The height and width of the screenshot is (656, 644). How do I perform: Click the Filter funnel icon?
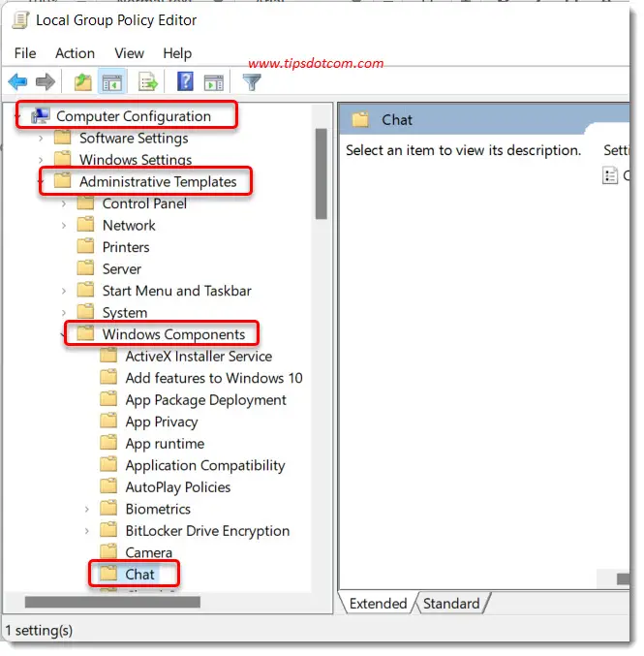click(x=252, y=82)
